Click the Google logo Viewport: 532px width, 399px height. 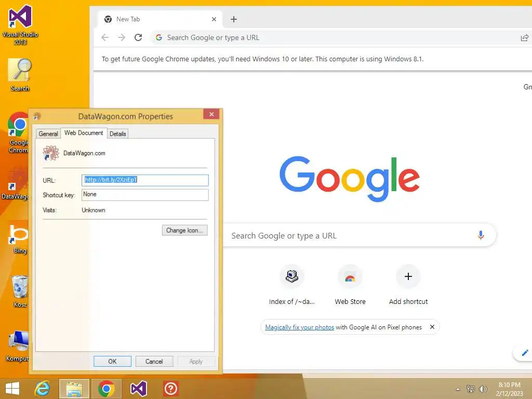coord(350,179)
